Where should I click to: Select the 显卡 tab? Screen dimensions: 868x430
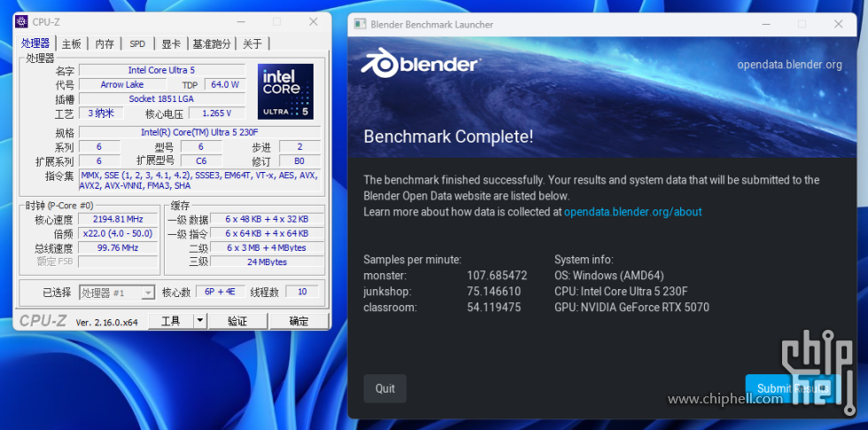coord(171,43)
